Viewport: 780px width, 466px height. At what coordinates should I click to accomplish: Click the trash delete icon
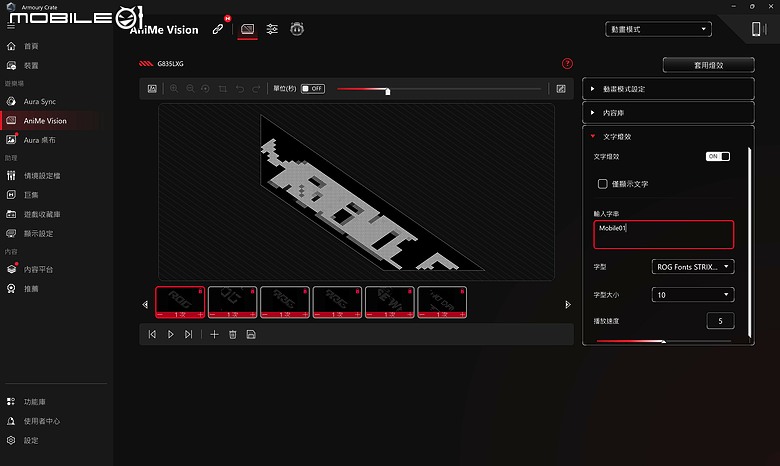tap(232, 335)
